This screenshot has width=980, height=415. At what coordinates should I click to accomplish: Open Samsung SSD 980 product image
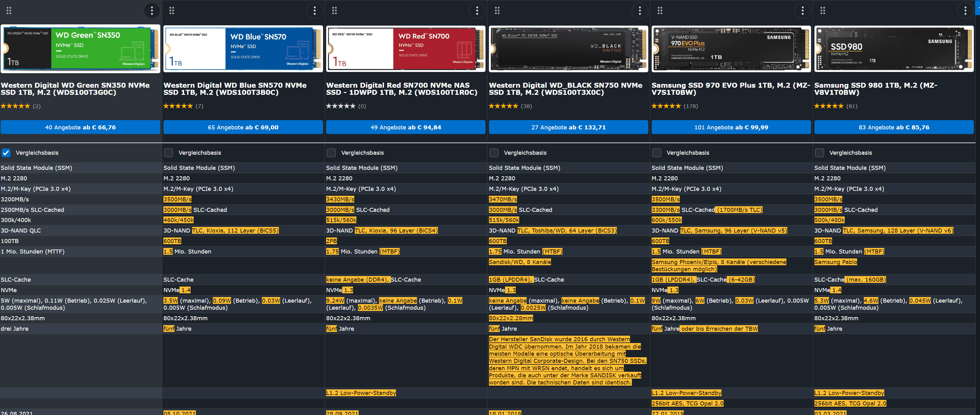click(894, 49)
